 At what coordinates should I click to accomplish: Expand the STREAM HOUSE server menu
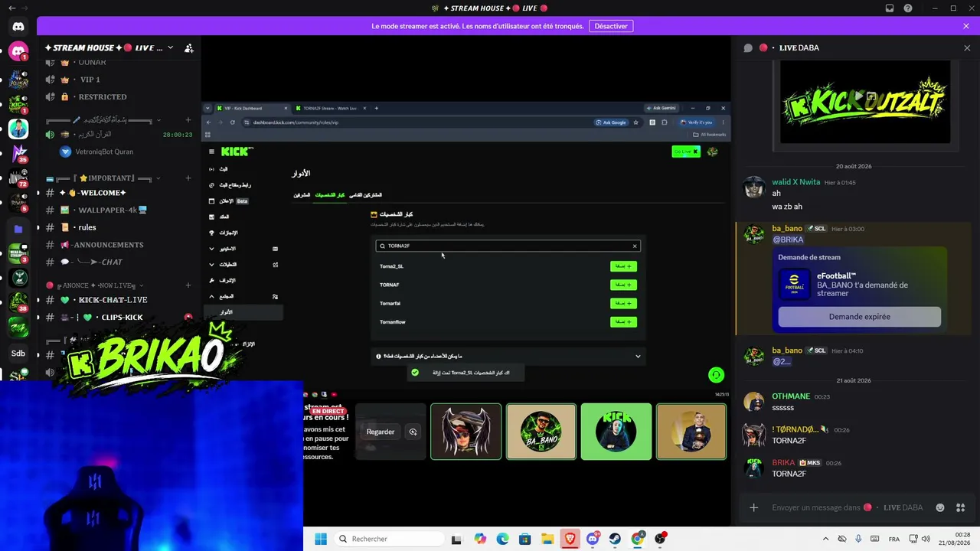(170, 47)
